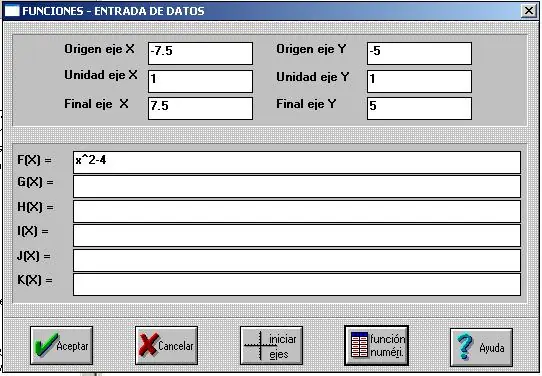Click the 'G(X) =' label

35,182
